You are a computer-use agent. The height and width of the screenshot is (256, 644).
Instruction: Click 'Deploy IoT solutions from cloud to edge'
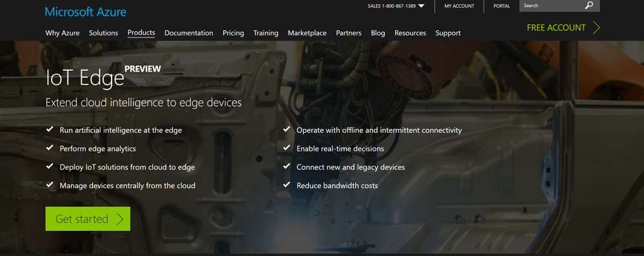point(128,167)
